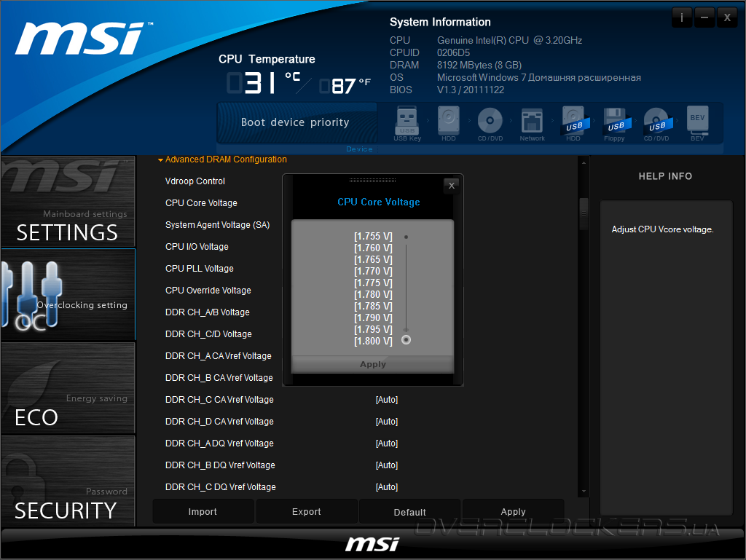746x560 pixels.
Task: Select the DDR CH_A/B Voltage row
Action: pos(208,312)
